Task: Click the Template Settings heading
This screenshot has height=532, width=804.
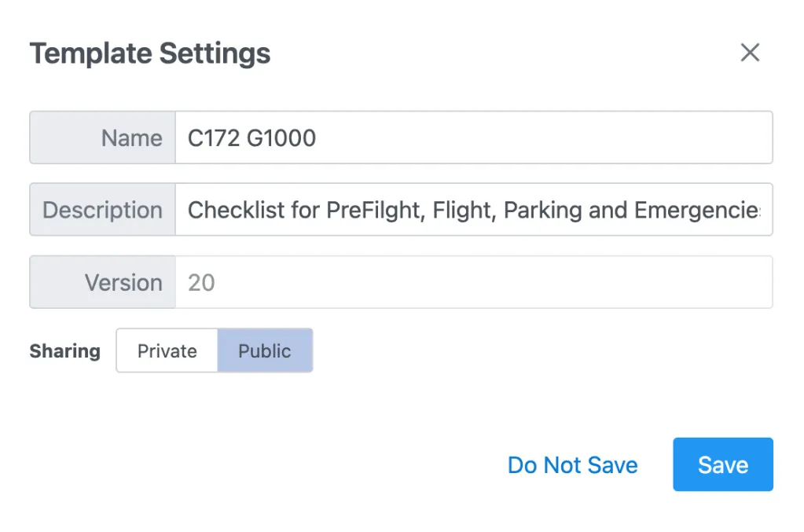Action: (x=150, y=53)
